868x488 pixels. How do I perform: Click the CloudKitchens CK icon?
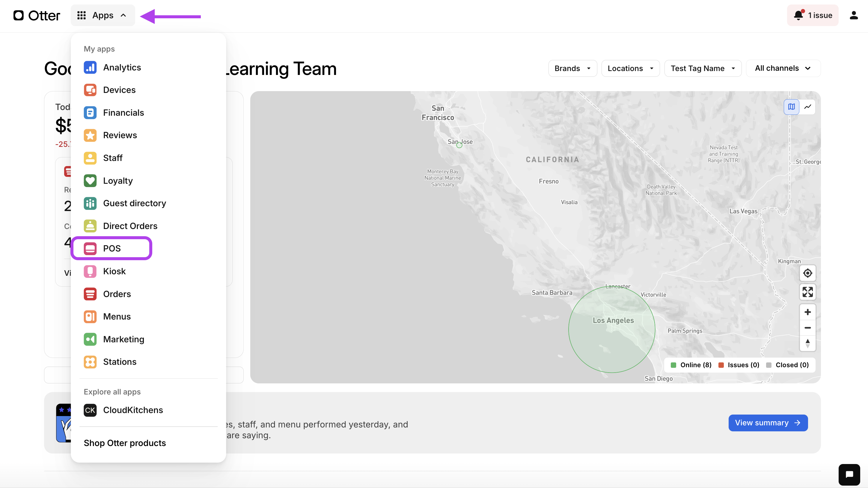point(90,410)
